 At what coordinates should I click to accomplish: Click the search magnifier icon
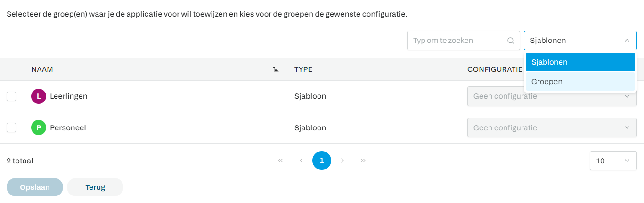click(x=510, y=41)
